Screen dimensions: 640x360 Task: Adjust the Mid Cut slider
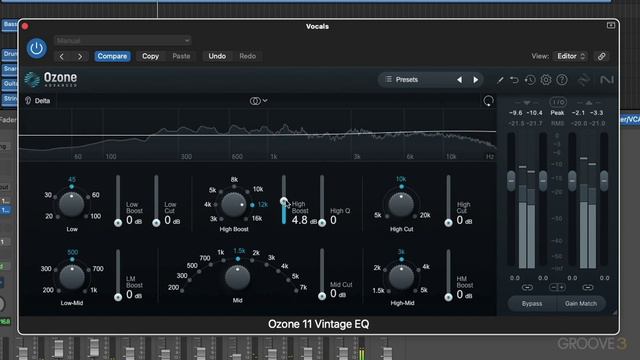click(x=322, y=274)
